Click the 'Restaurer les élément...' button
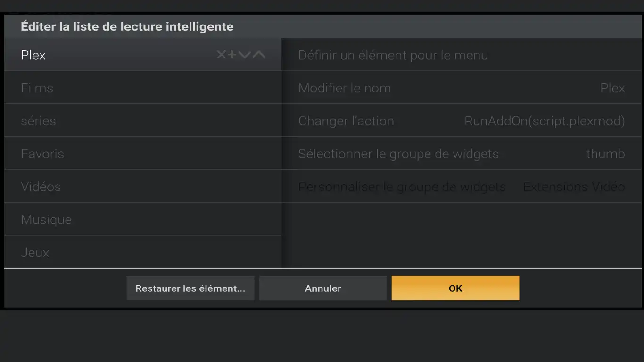This screenshot has width=644, height=362. pos(190,288)
